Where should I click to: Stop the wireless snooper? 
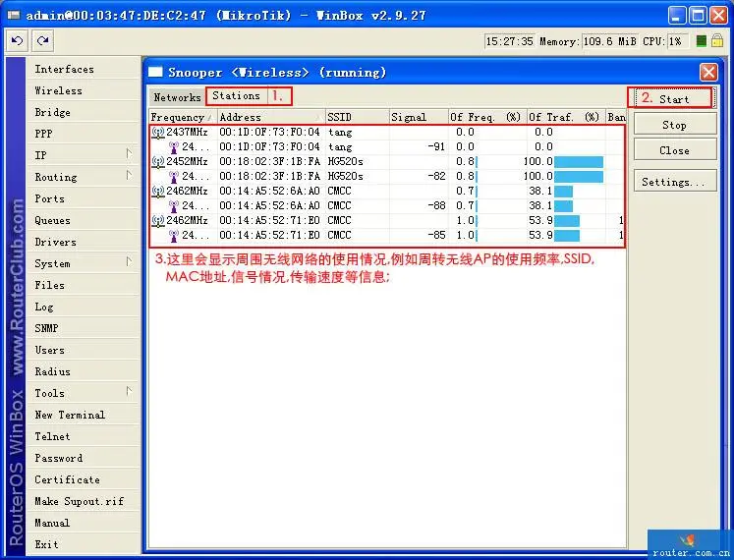tap(674, 125)
